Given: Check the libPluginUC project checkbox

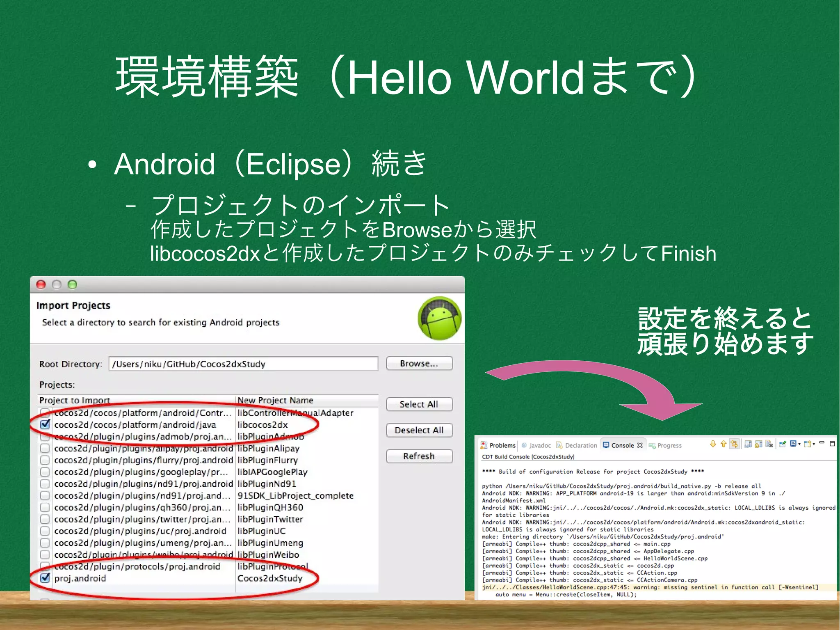Looking at the screenshot, I should tap(45, 531).
